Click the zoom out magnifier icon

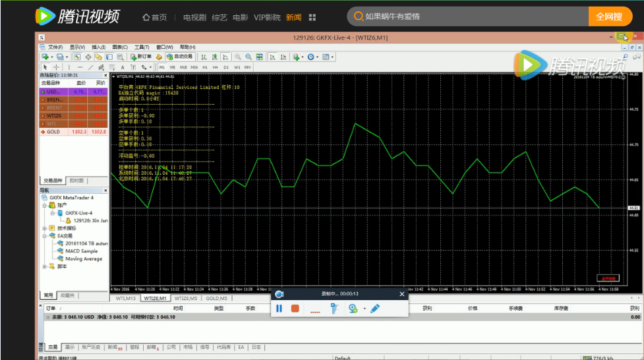[249, 57]
